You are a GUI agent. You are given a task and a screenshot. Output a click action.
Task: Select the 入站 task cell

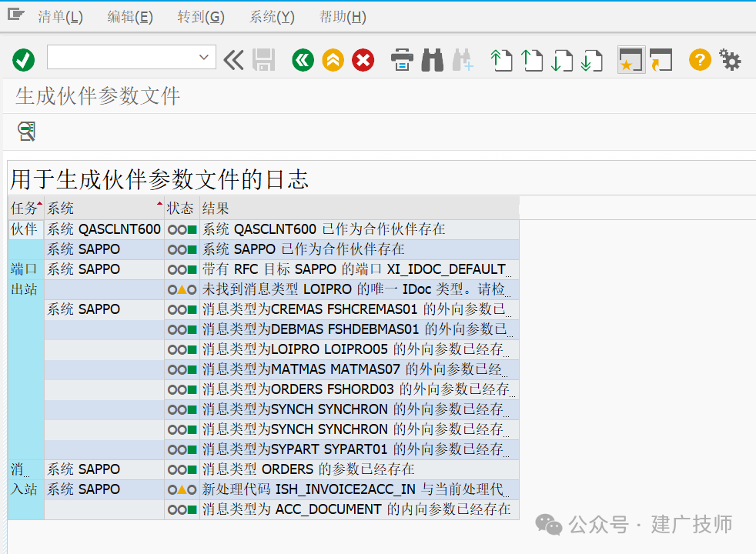(26, 489)
